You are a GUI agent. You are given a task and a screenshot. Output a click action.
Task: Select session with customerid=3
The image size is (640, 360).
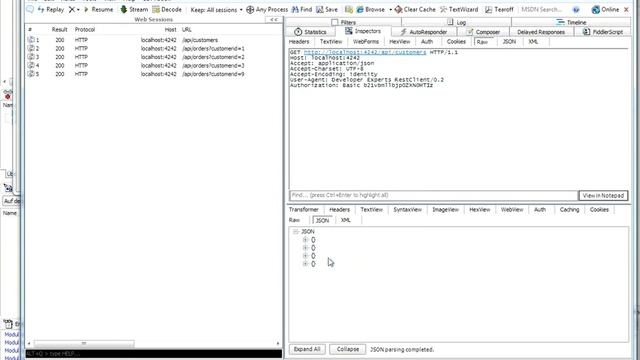coord(154,65)
